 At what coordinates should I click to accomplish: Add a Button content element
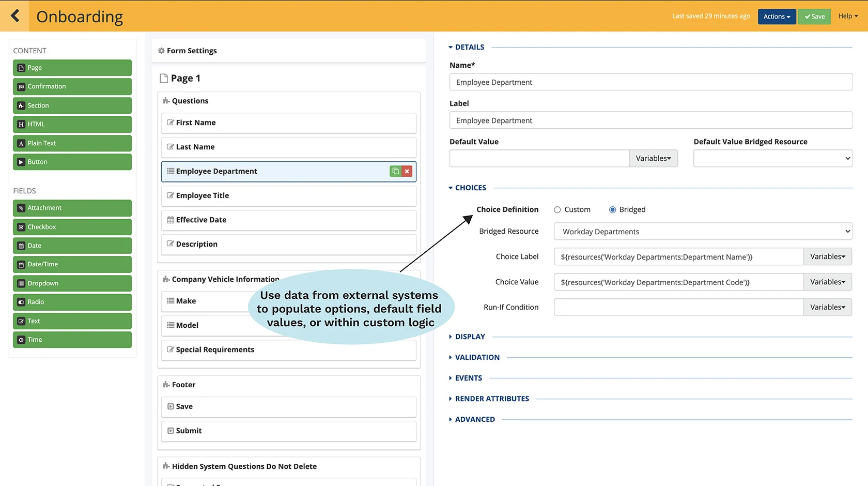pyautogui.click(x=72, y=162)
